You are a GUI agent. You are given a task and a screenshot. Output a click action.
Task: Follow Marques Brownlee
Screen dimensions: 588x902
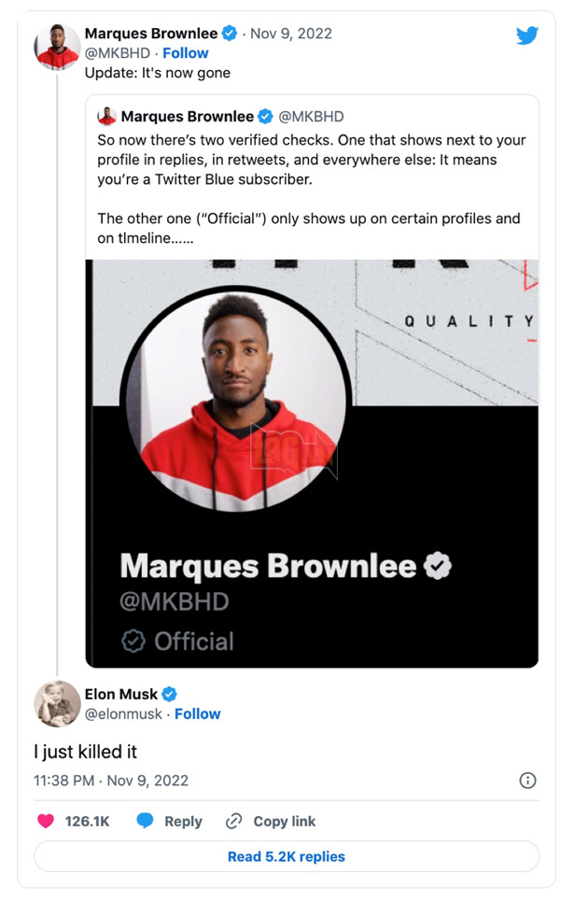click(x=185, y=53)
